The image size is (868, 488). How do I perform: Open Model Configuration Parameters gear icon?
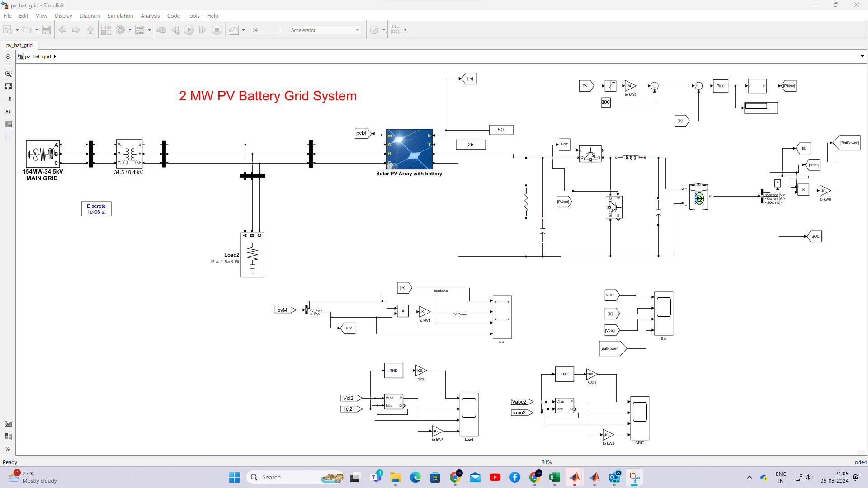click(121, 30)
